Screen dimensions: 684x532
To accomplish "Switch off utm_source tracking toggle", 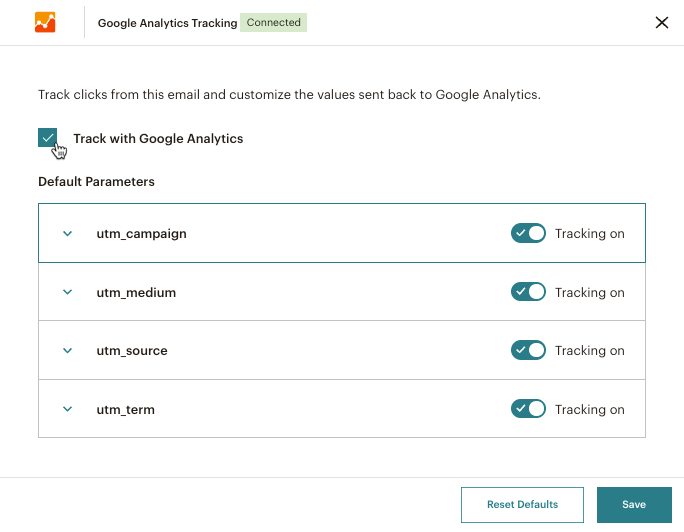I will point(528,351).
